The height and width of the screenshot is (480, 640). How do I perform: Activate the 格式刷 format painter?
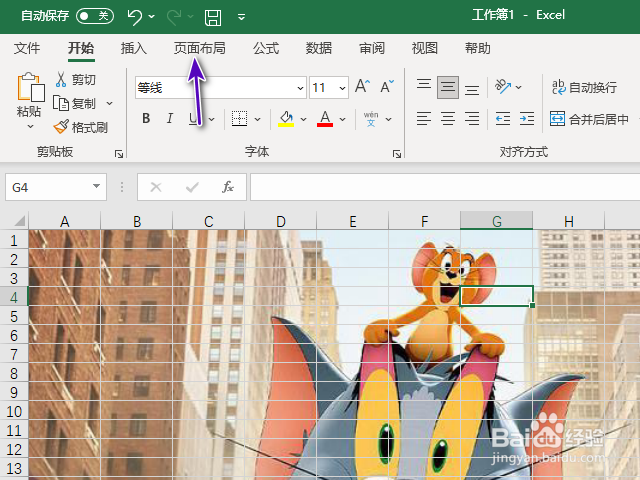(x=81, y=127)
